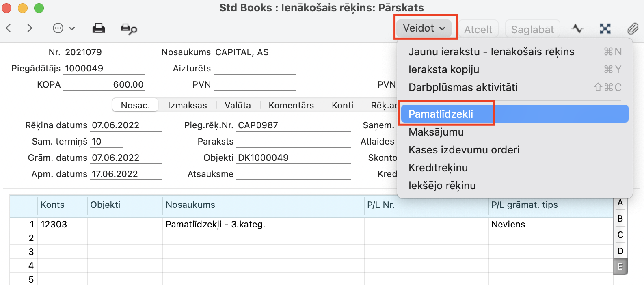This screenshot has width=644, height=285.
Task: Click the printer icon
Action: tap(98, 28)
